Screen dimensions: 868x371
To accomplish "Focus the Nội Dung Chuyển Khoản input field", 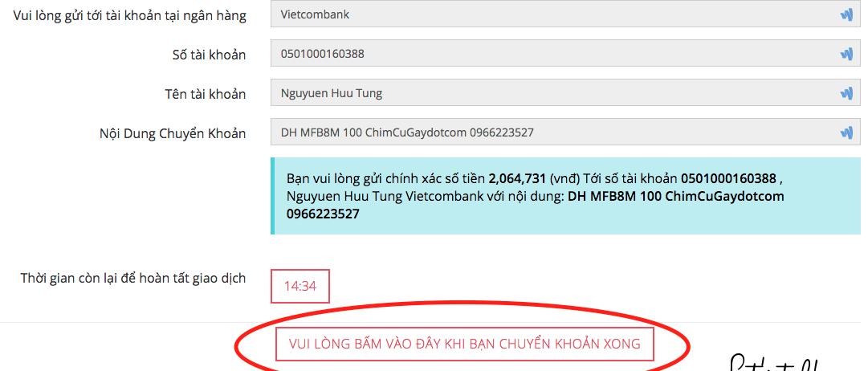I will [x=565, y=132].
